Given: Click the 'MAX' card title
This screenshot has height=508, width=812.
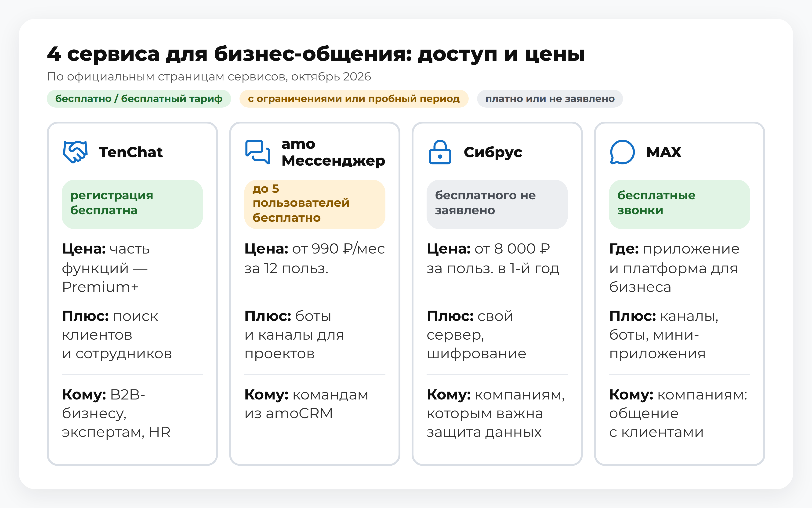Looking at the screenshot, I should coord(664,152).
